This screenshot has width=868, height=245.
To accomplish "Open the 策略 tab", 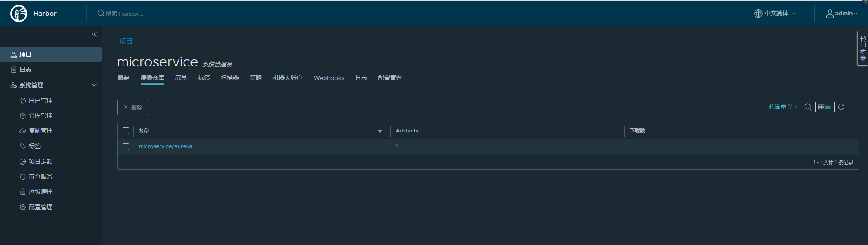I will [x=256, y=78].
